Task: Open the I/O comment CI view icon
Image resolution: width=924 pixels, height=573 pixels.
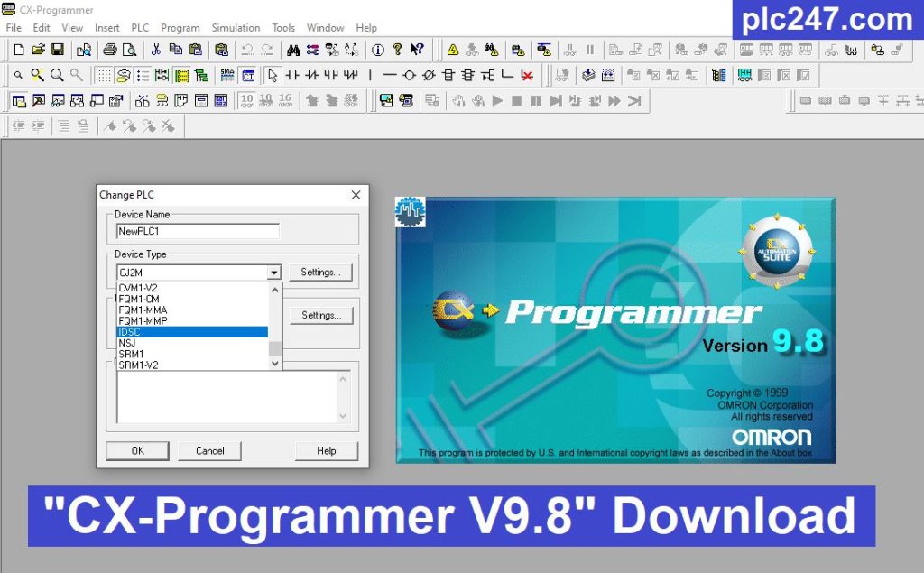Action: click(248, 75)
